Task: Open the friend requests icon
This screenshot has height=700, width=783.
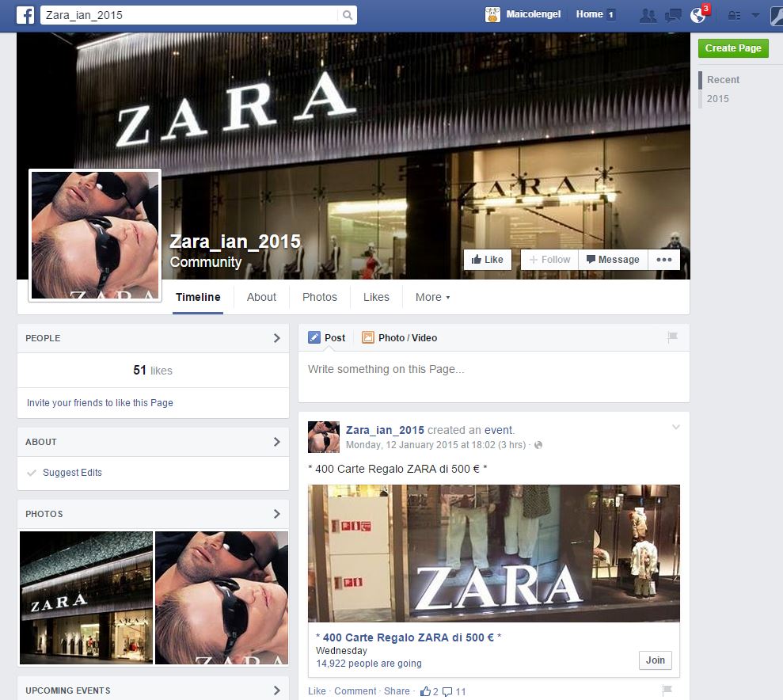Action: (648, 16)
